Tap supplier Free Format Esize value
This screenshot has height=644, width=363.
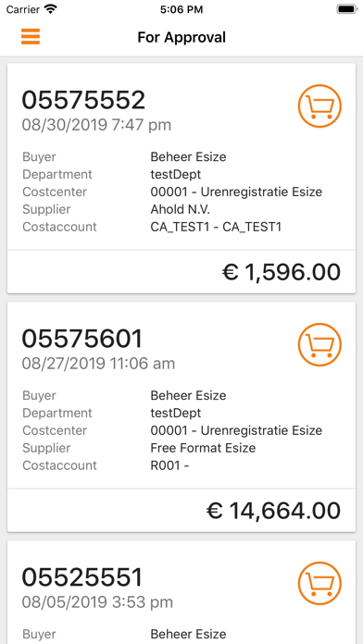(x=203, y=448)
